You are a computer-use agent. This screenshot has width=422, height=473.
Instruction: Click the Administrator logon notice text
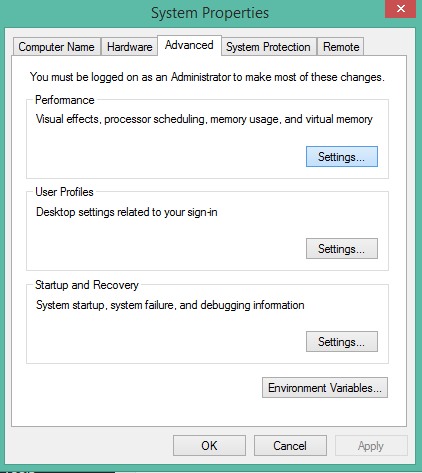pos(207,77)
